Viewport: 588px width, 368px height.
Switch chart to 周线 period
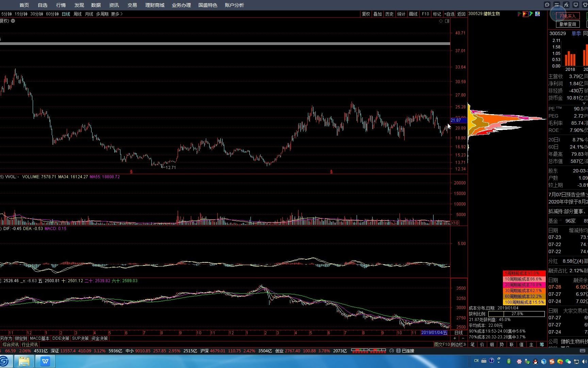78,14
